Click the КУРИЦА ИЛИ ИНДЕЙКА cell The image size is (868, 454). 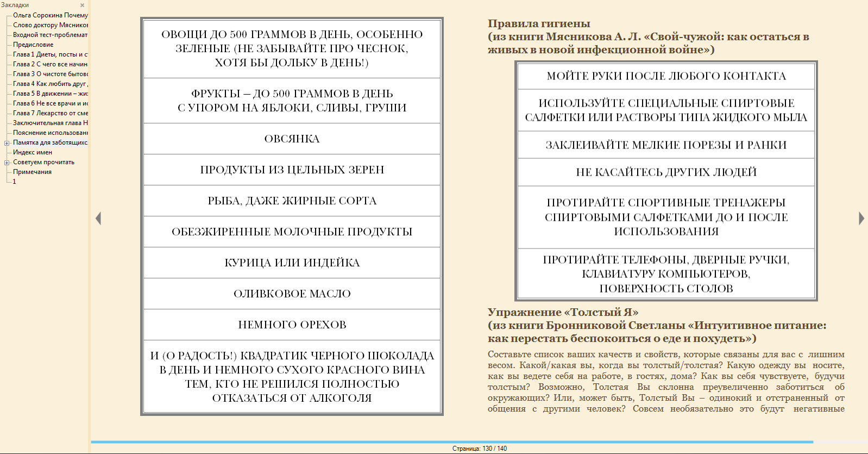coord(292,263)
